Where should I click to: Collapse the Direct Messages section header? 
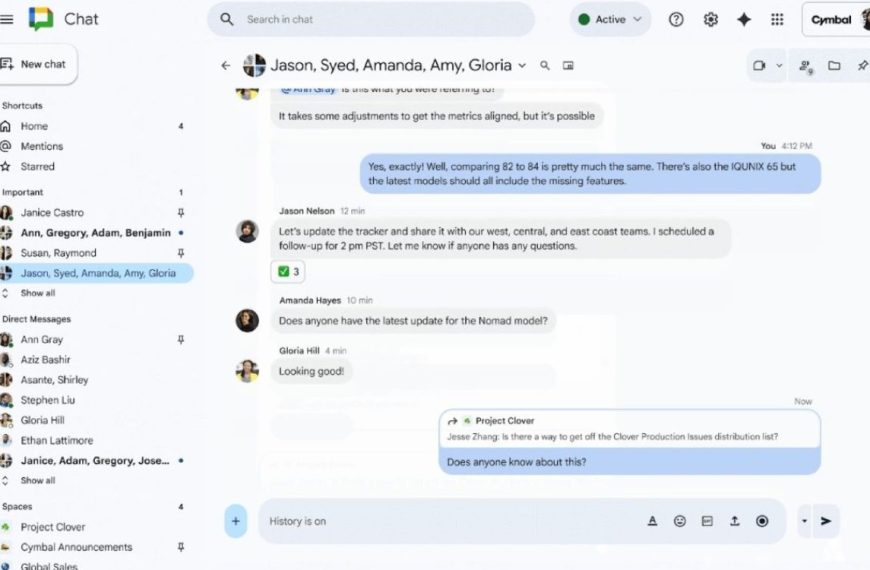coord(37,319)
